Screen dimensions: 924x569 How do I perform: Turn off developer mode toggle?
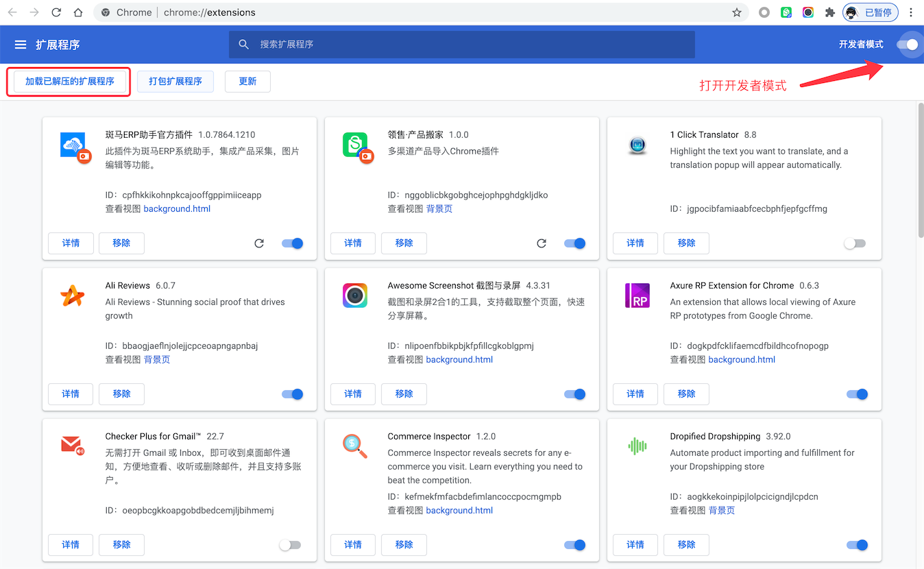pyautogui.click(x=907, y=45)
